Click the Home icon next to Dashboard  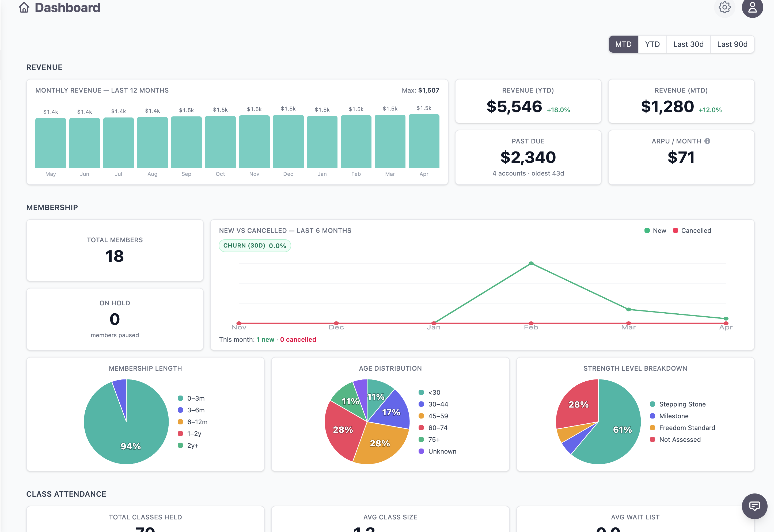(24, 7)
